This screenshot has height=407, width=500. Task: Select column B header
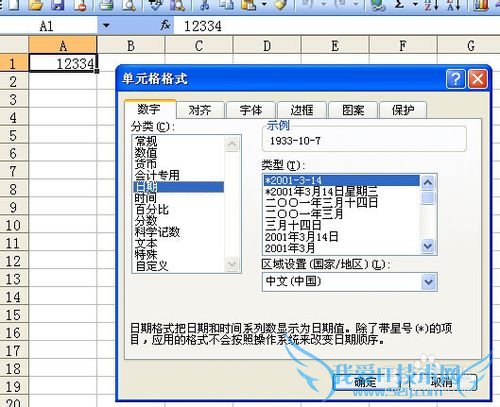tap(131, 46)
